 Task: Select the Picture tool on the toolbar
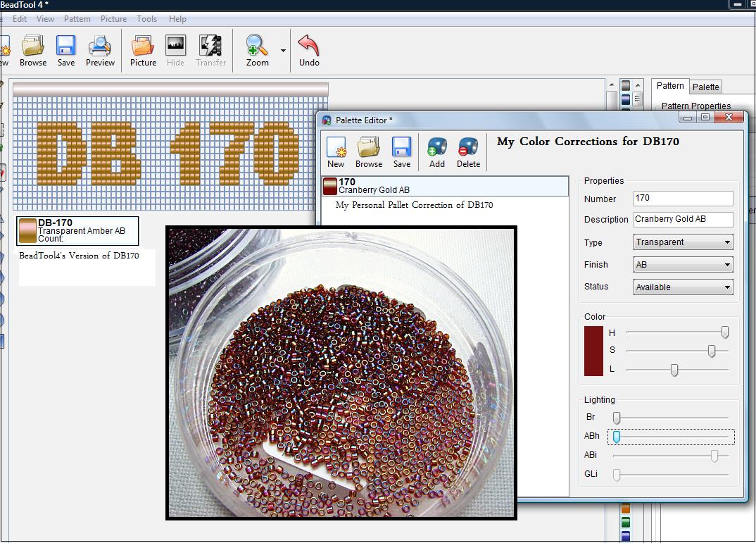(x=143, y=49)
